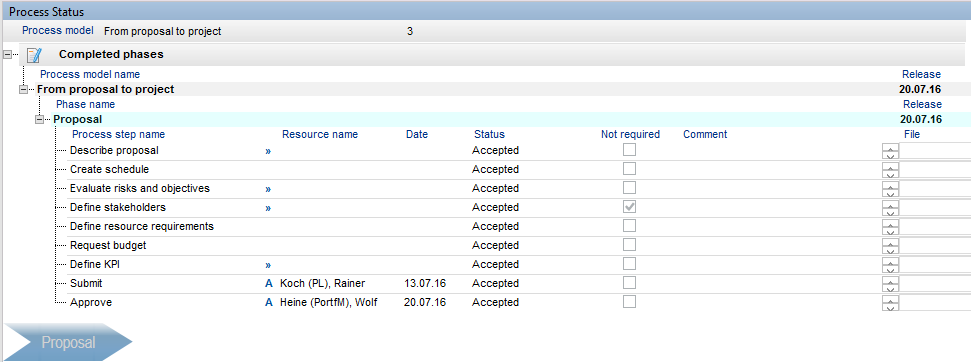Image resolution: width=971 pixels, height=362 pixels.
Task: Click file stepper for Define stakeholders row
Action: click(x=890, y=208)
